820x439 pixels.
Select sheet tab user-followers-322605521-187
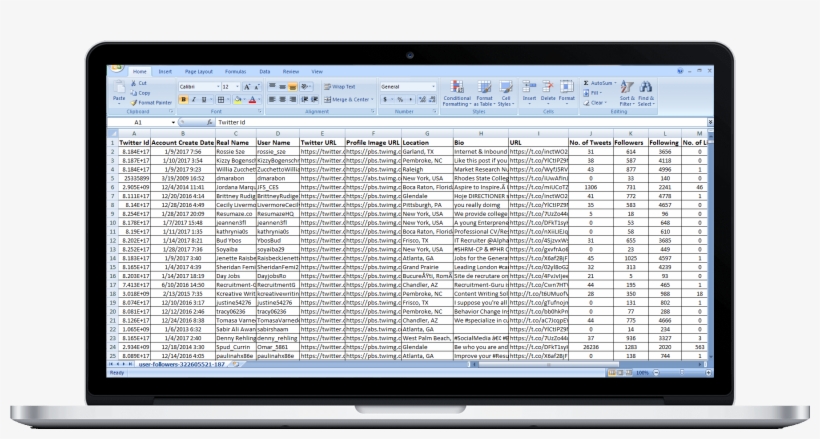click(x=181, y=364)
